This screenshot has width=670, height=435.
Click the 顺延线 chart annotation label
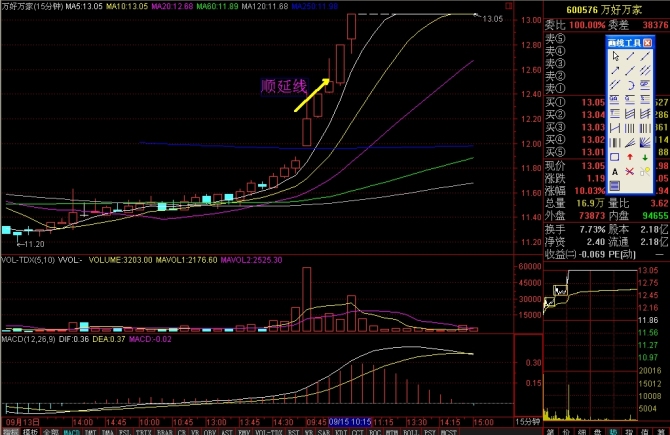point(284,87)
